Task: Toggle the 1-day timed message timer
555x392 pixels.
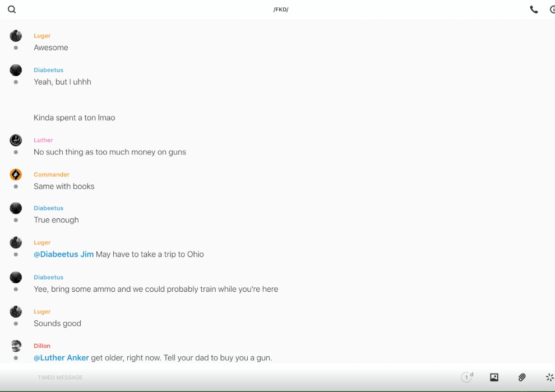Action: (x=467, y=377)
